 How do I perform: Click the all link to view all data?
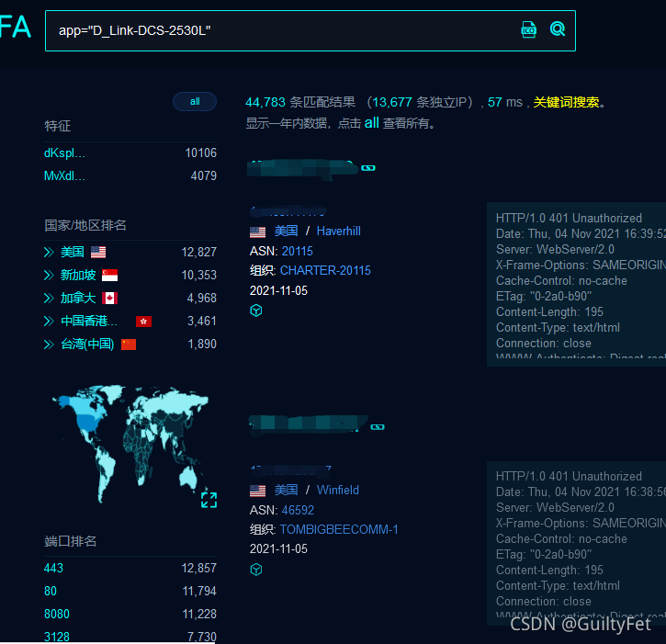[x=372, y=123]
